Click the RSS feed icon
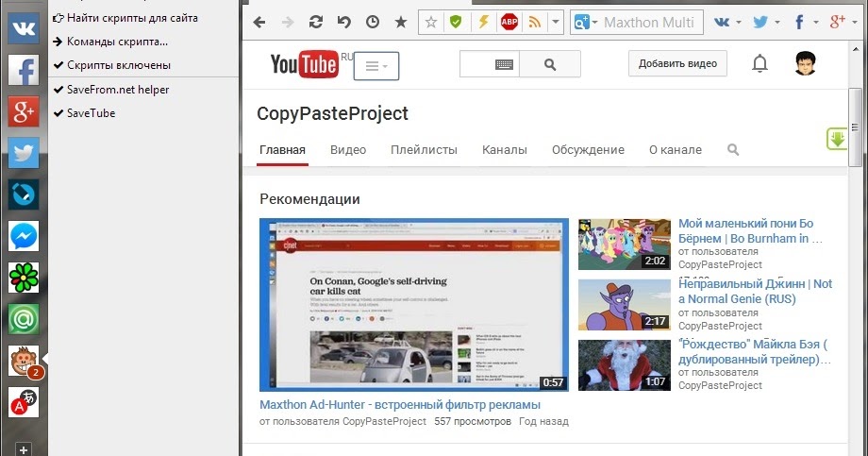868x456 pixels. point(535,22)
